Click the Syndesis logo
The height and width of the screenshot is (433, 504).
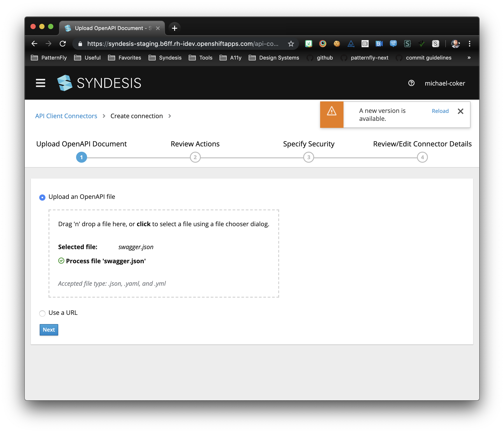[x=99, y=83]
